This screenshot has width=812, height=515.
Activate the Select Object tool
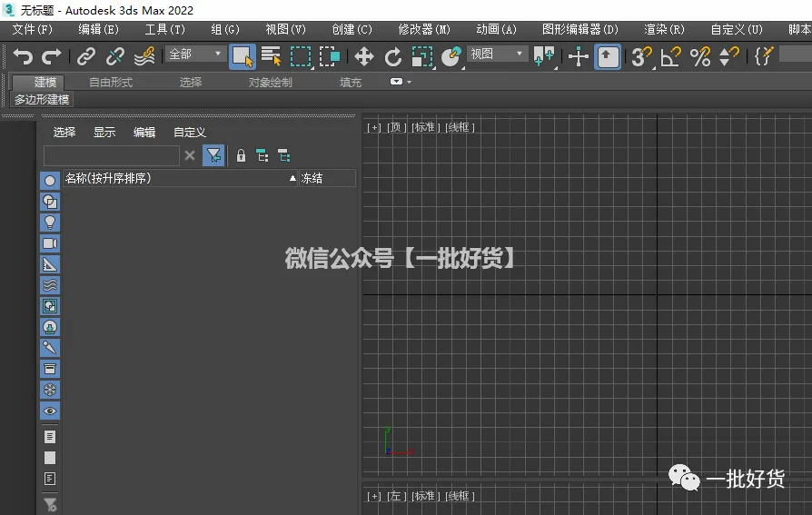coord(242,56)
